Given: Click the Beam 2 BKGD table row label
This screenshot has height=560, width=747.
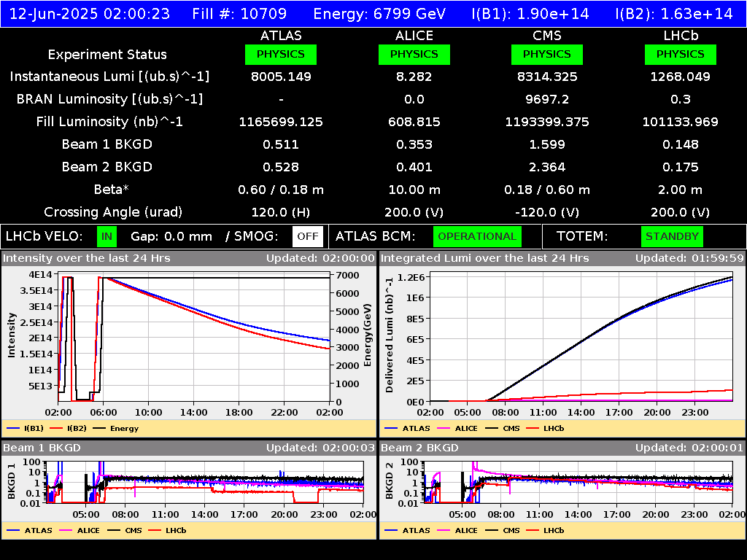Looking at the screenshot, I should (x=107, y=167).
